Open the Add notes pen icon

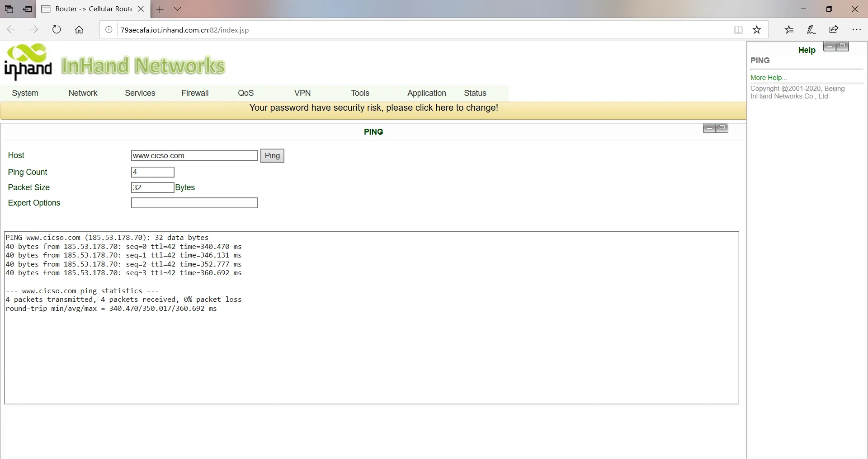pos(811,30)
